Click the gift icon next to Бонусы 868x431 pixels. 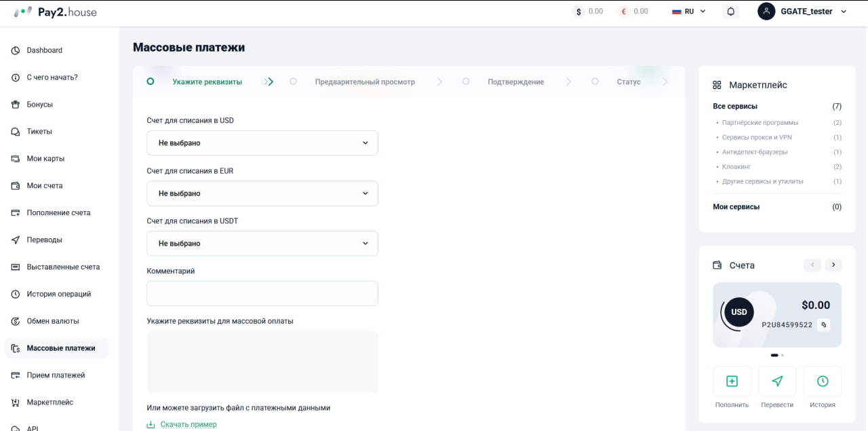point(16,105)
